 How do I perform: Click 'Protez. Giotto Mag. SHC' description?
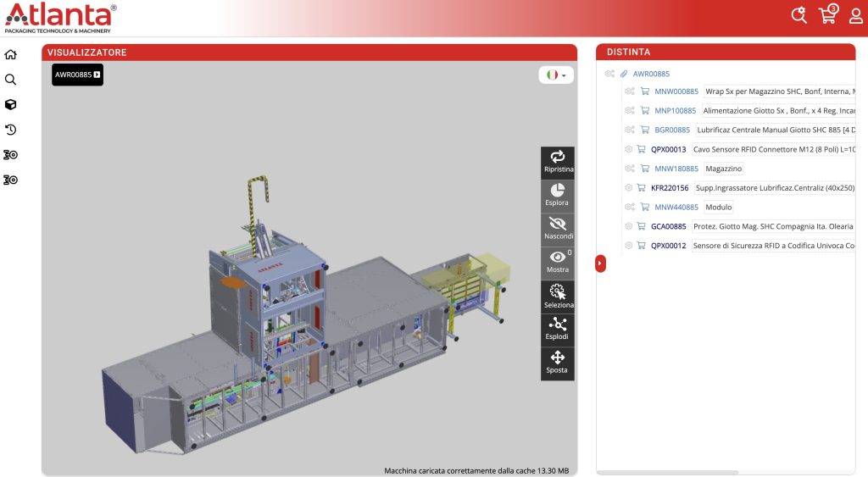click(773, 226)
